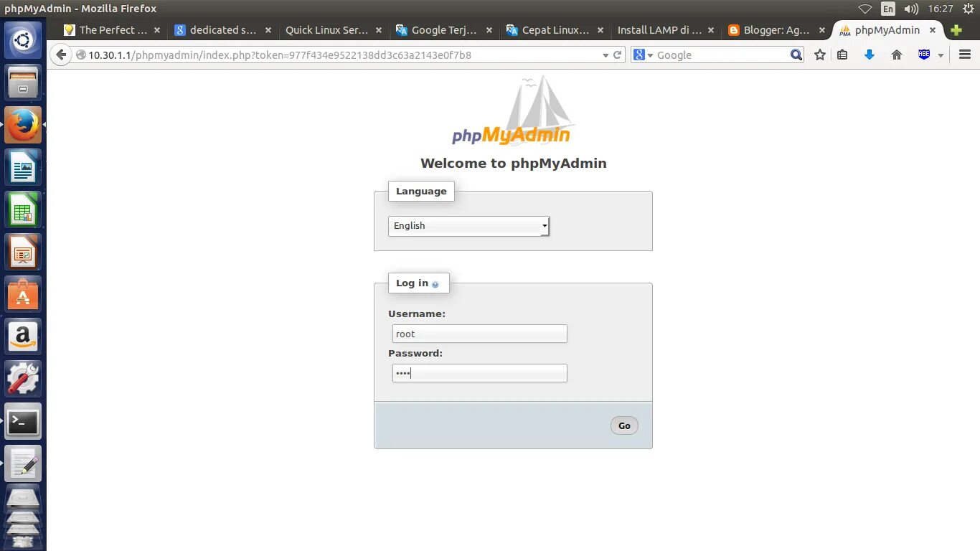Open network indicator in top panel

pos(865,9)
